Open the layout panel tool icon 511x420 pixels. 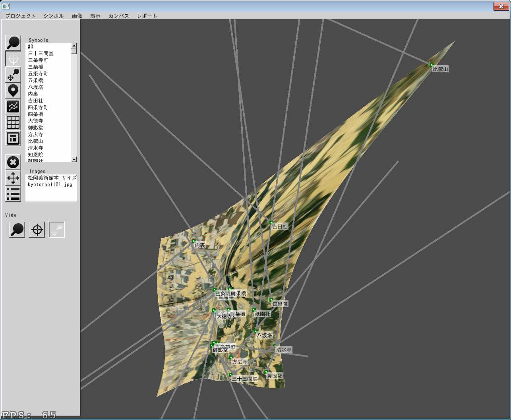point(13,138)
